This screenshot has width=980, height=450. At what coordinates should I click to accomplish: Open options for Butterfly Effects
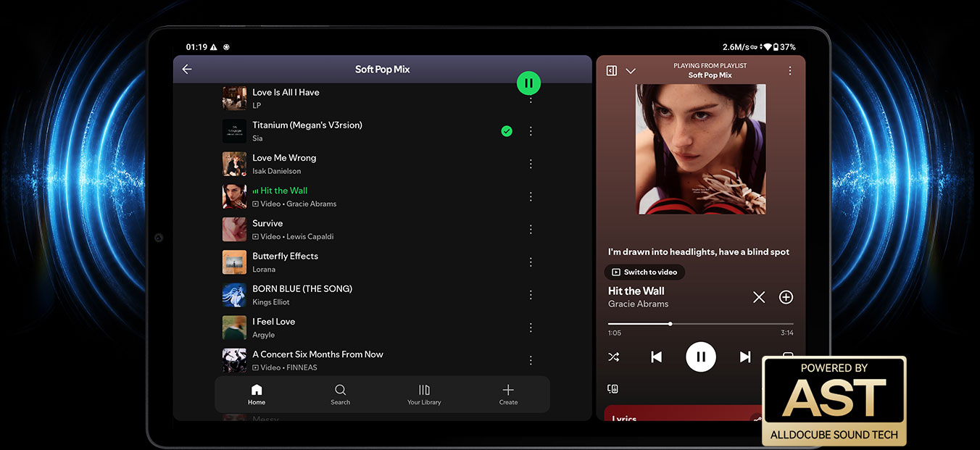click(x=531, y=262)
